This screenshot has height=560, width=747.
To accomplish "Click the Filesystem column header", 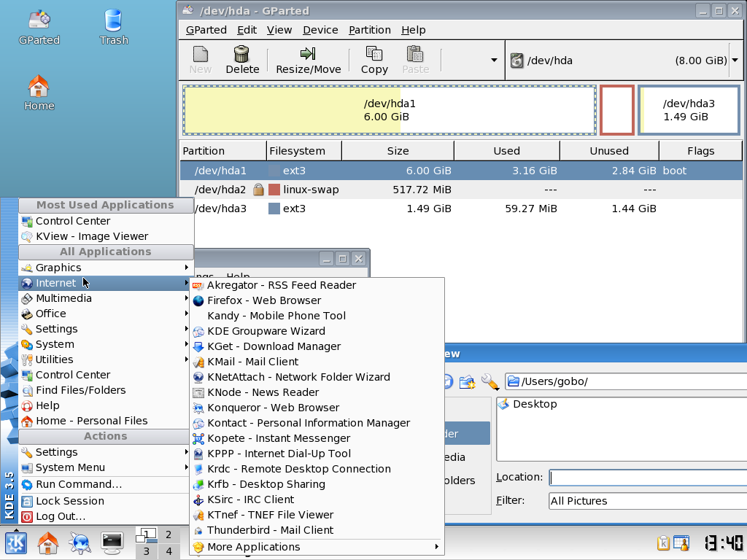I will click(x=304, y=151).
